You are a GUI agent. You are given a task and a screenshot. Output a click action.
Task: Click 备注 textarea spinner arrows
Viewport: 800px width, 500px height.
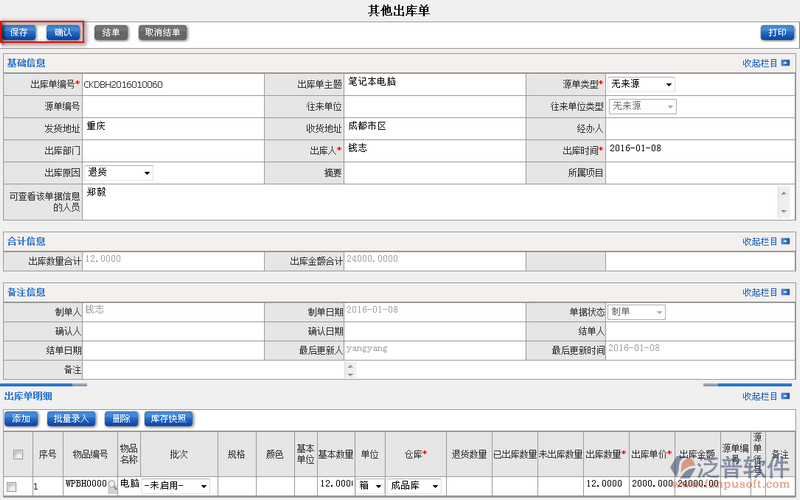click(349, 370)
